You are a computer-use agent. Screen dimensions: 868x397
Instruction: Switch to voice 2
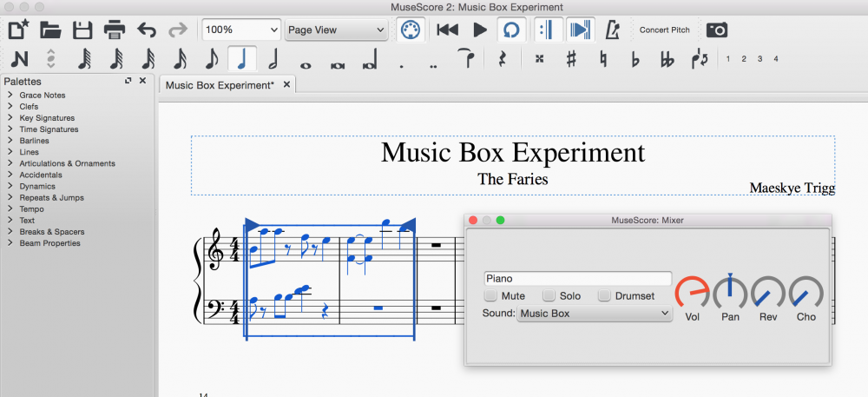coord(744,59)
